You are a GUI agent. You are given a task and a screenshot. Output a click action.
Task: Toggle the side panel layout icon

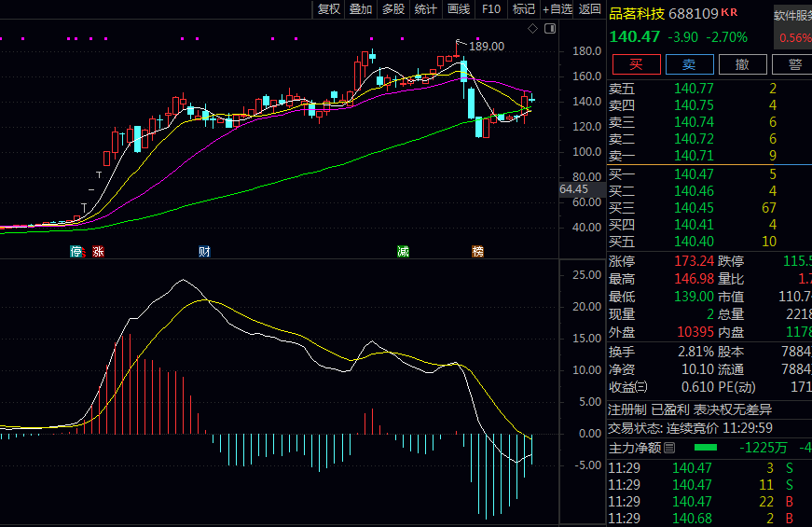pos(550,29)
